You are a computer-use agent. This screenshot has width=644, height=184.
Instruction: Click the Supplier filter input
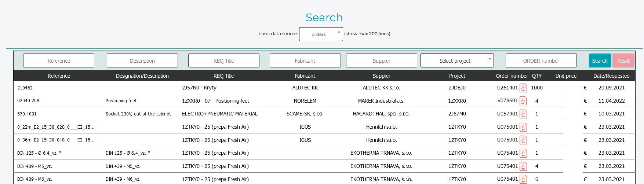pos(381,61)
